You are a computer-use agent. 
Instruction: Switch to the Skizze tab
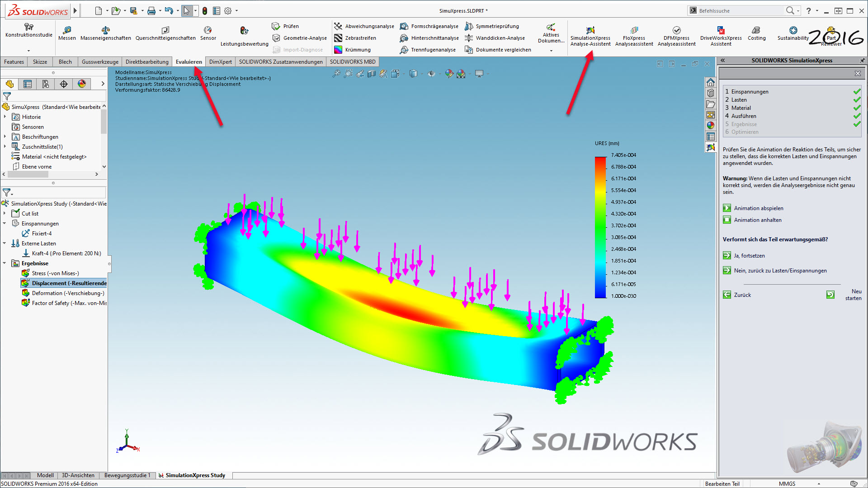tap(40, 62)
